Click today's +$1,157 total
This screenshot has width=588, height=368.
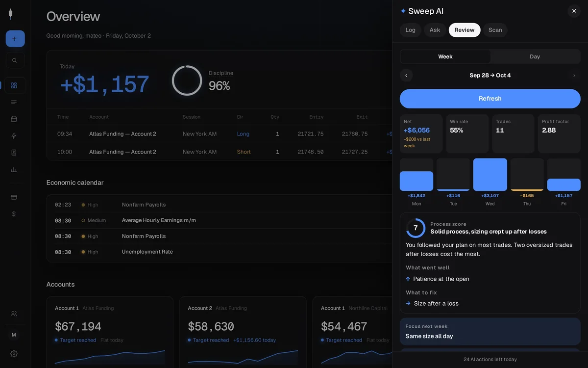pos(104,84)
